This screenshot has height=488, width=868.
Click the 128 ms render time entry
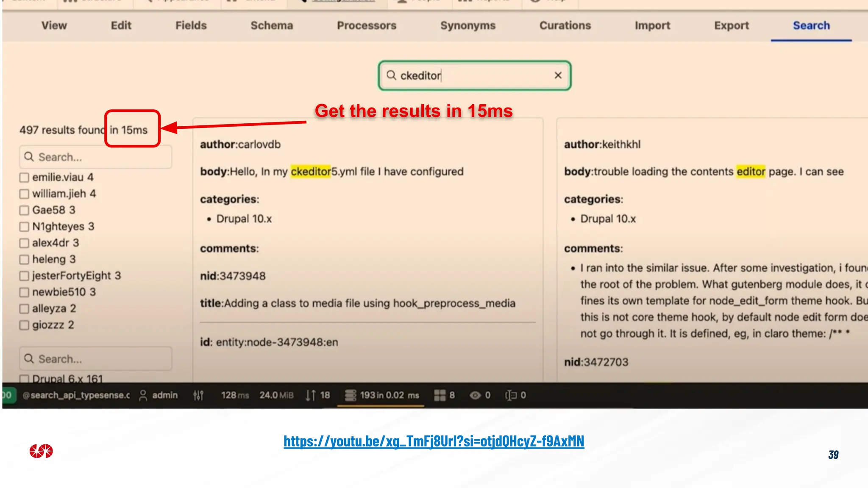[235, 395]
